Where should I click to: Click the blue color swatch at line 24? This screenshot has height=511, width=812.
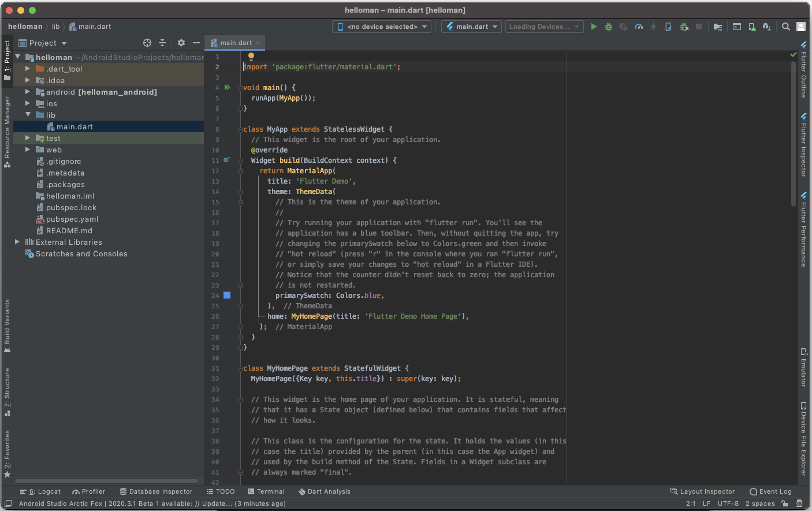click(227, 295)
